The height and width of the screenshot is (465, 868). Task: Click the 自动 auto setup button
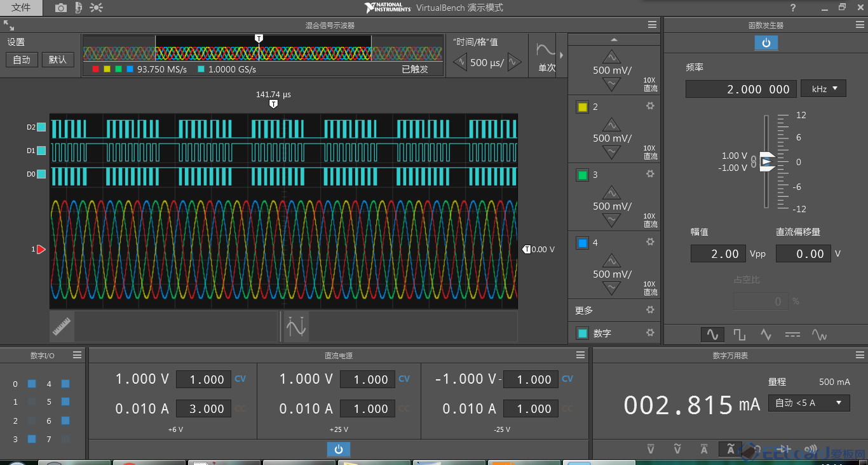tap(22, 60)
